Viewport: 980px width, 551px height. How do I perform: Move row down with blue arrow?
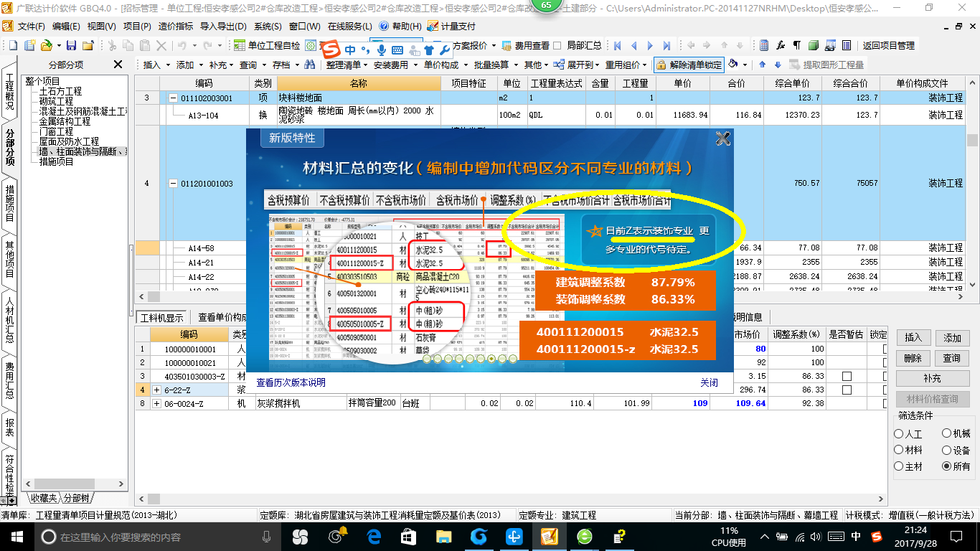(778, 65)
